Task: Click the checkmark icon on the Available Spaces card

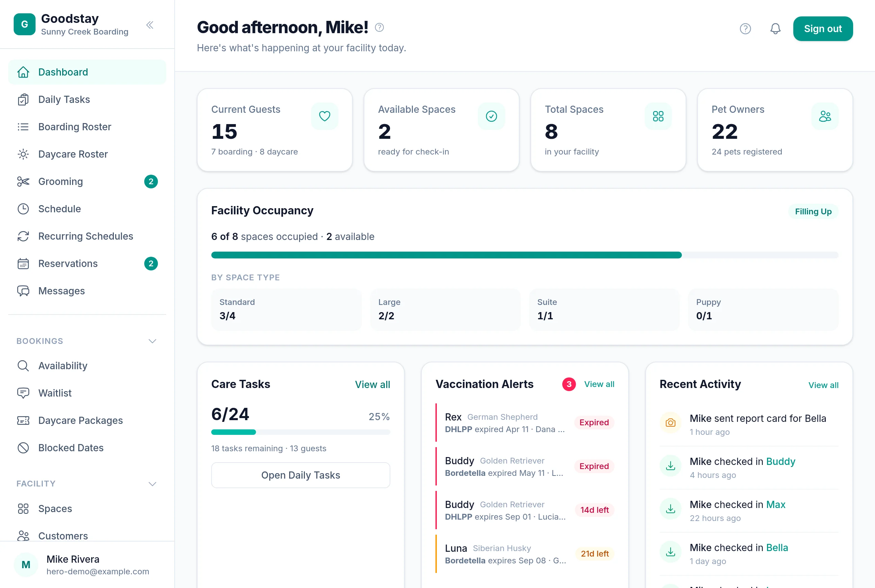Action: [x=492, y=116]
